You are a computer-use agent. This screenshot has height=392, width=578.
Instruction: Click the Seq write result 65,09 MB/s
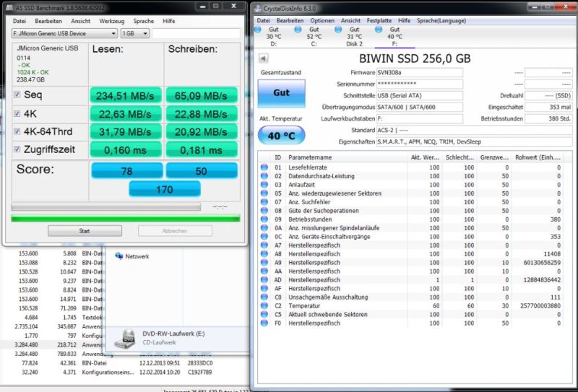coord(202,96)
